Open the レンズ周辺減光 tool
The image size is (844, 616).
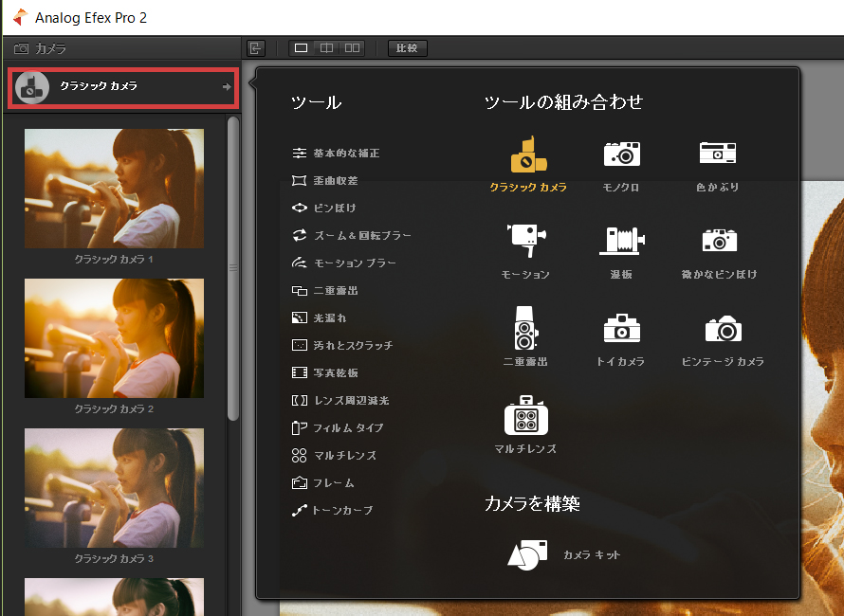pos(340,400)
